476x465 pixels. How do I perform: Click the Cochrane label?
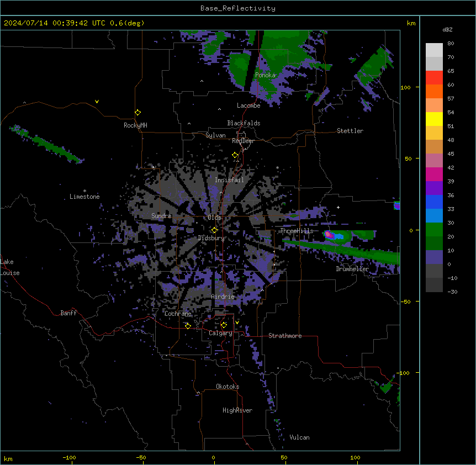(178, 314)
